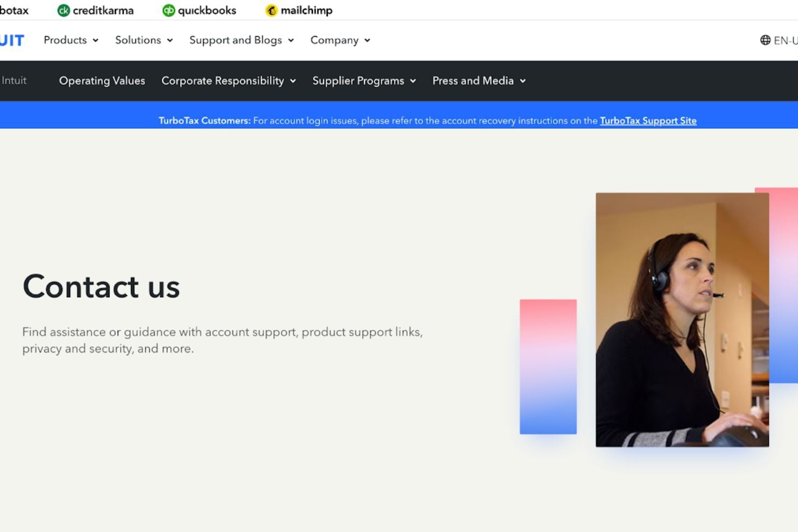This screenshot has width=798, height=532.
Task: Click the Intuit breadcrumb label
Action: (15, 80)
